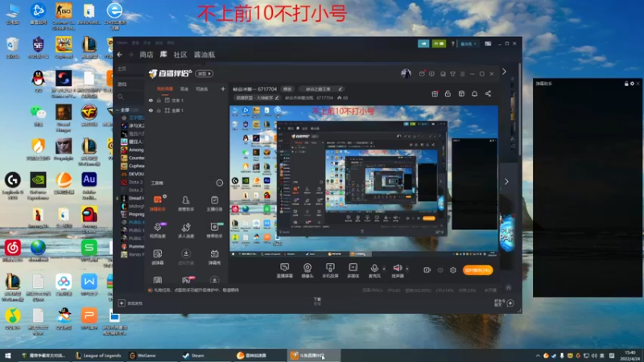644x362 pixels.
Task: Click the streaming app hamburger menu icon
Action: pyautogui.click(x=462, y=74)
